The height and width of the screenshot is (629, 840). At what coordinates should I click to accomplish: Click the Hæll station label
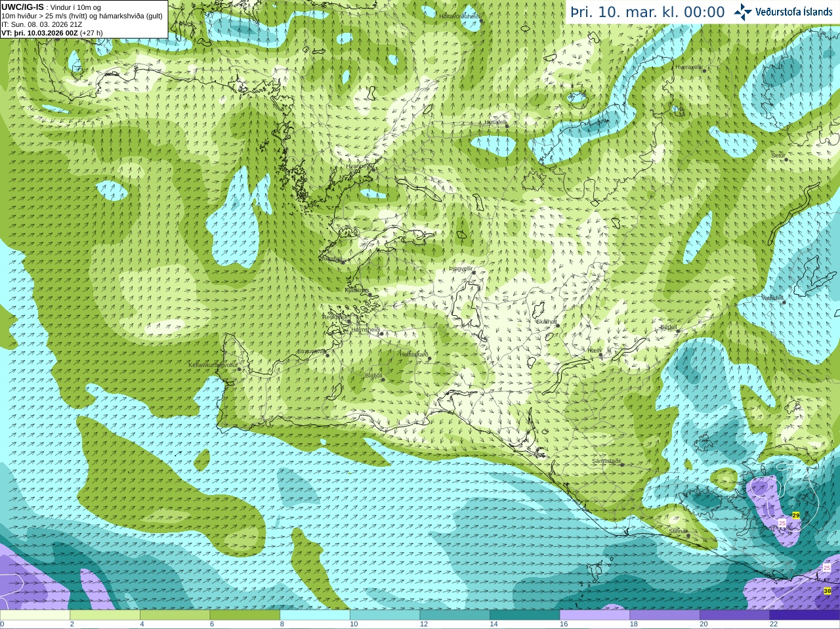pyautogui.click(x=594, y=351)
